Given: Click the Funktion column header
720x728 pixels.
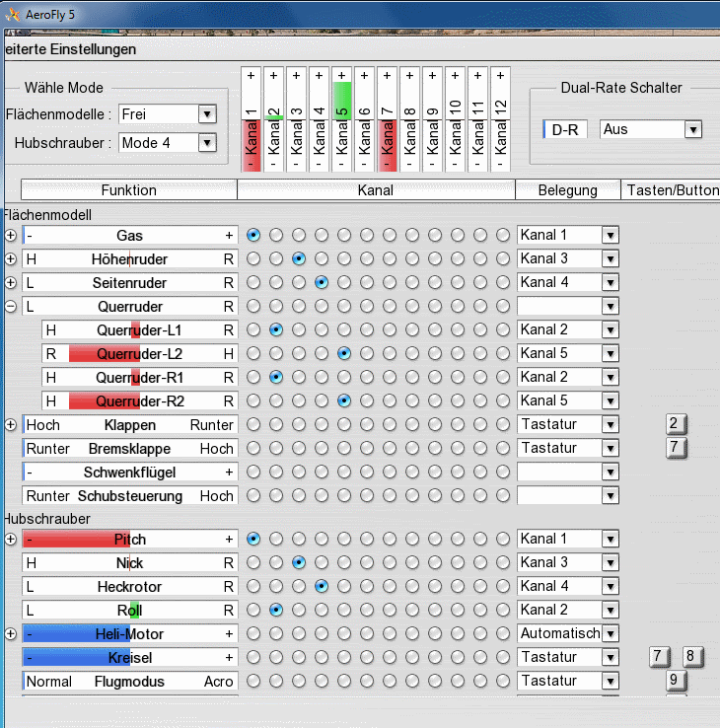Looking at the screenshot, I should pyautogui.click(x=128, y=190).
